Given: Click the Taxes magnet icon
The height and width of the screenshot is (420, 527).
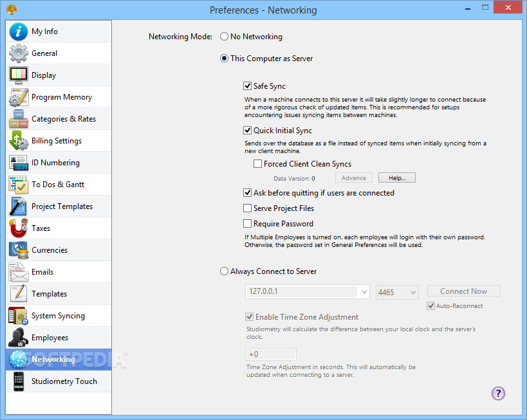Looking at the screenshot, I should 19,228.
